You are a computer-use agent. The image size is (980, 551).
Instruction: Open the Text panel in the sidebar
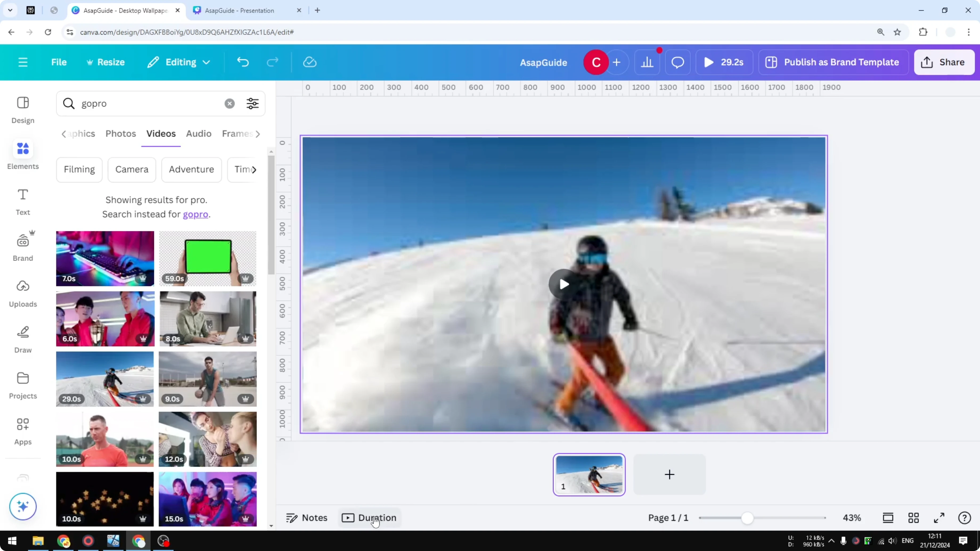click(x=22, y=202)
